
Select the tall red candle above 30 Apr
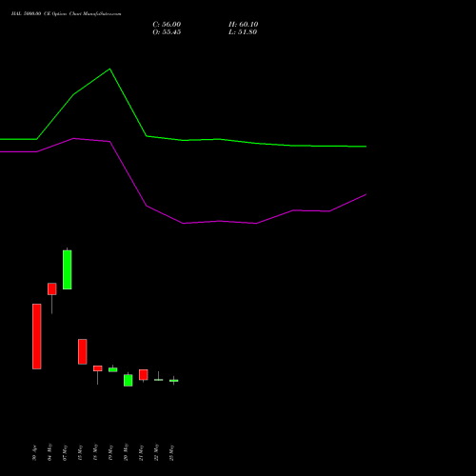37,336
